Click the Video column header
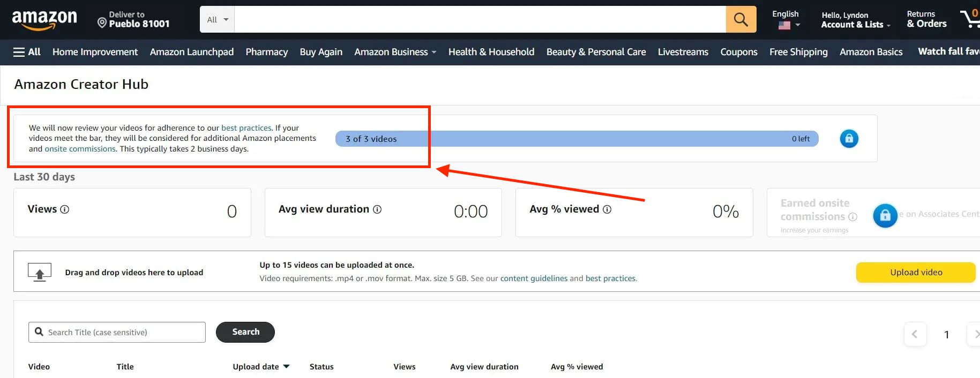Screen dimensions: 980x378 pyautogui.click(x=39, y=367)
